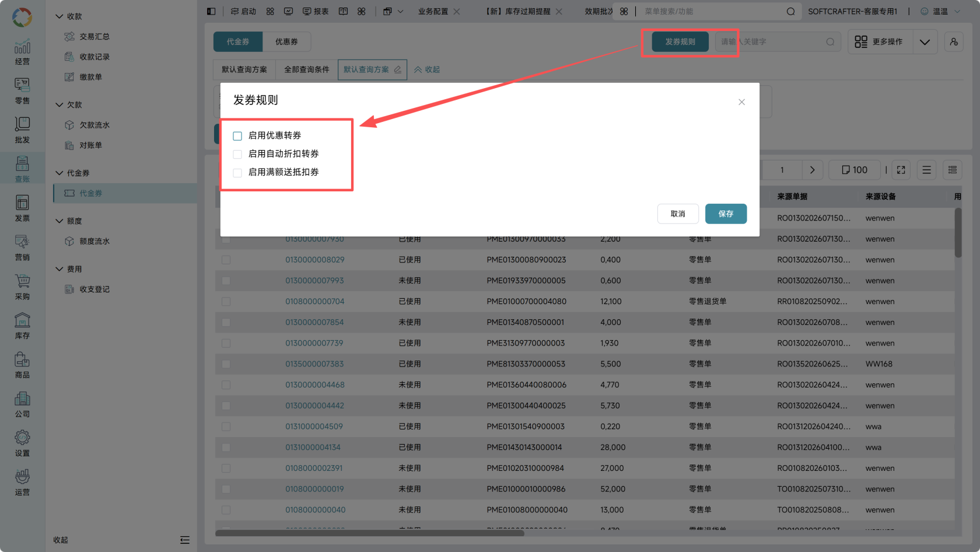Click the search magnifier in menu search
Image resolution: width=980 pixels, height=552 pixels.
(790, 11)
